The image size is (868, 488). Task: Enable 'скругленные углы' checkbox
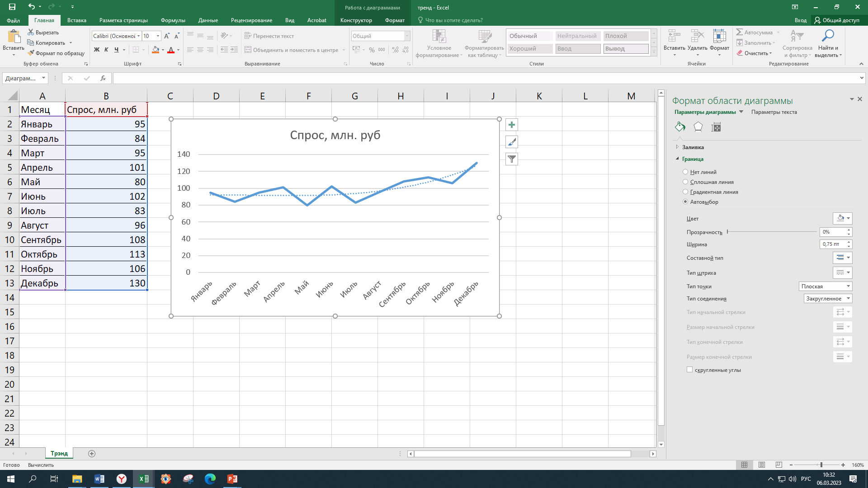pos(689,370)
